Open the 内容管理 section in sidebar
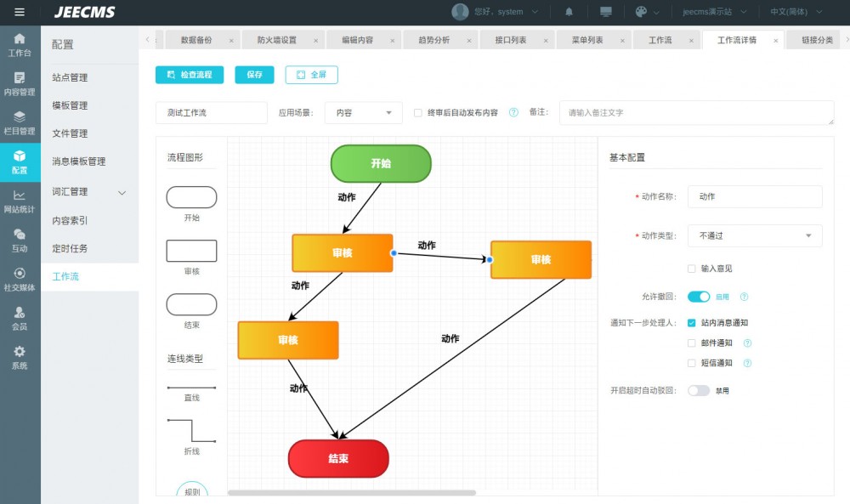Screen dimensions: 850x504 click(x=19, y=84)
